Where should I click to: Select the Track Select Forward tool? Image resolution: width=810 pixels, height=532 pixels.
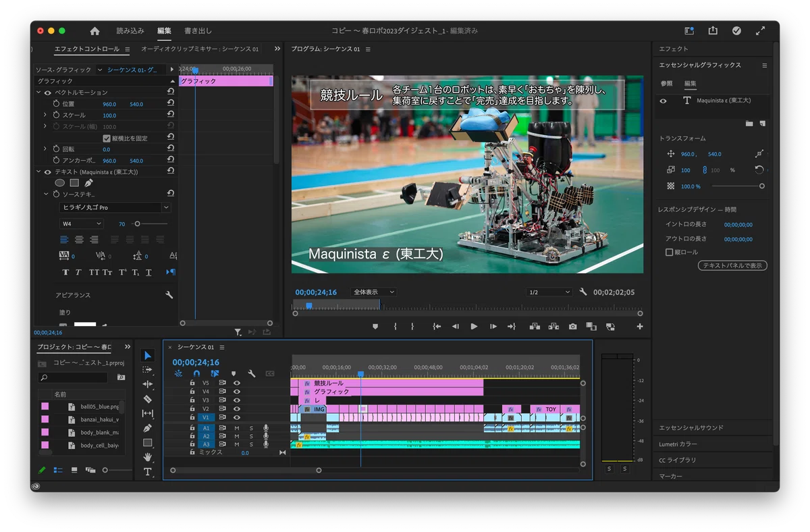pos(148,370)
